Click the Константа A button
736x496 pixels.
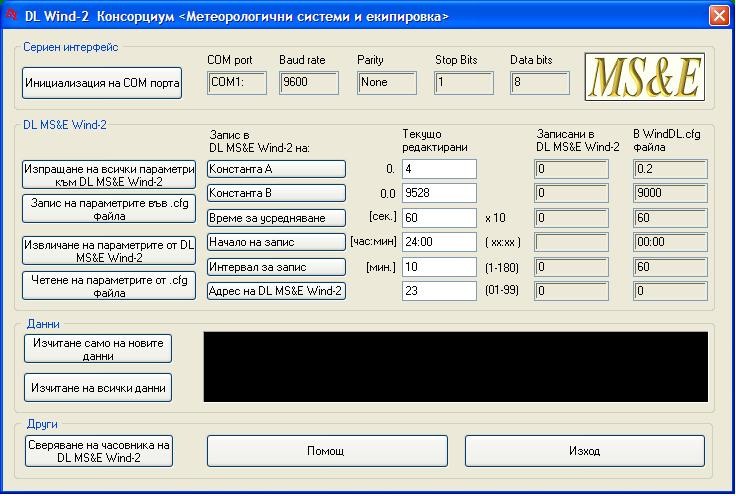tap(276, 169)
